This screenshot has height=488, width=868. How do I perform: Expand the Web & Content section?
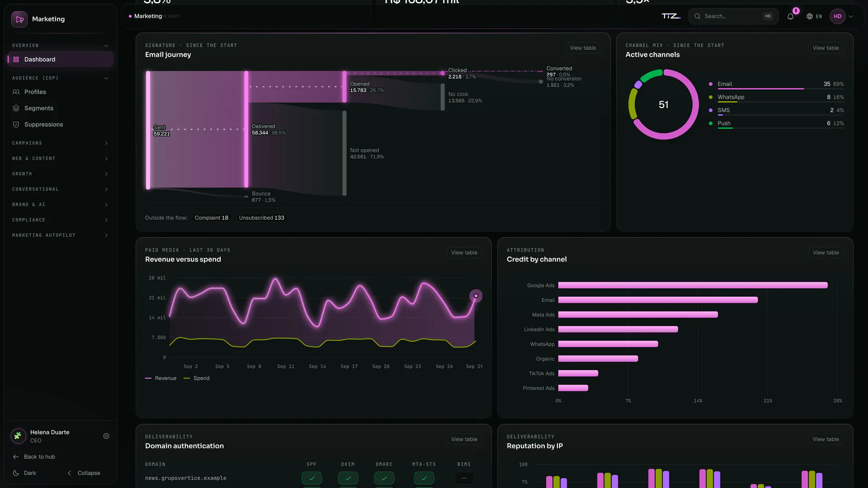click(x=61, y=159)
